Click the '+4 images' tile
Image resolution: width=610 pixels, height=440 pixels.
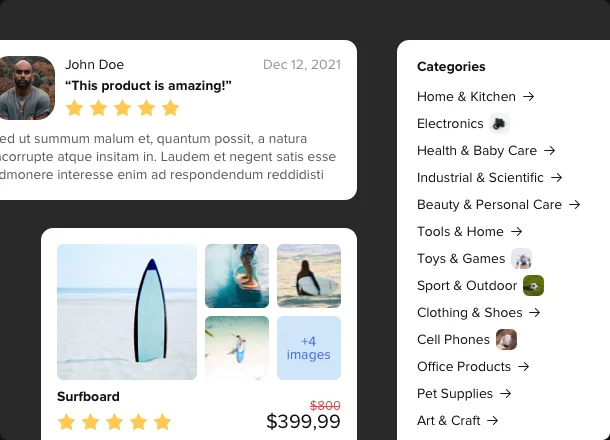point(309,348)
